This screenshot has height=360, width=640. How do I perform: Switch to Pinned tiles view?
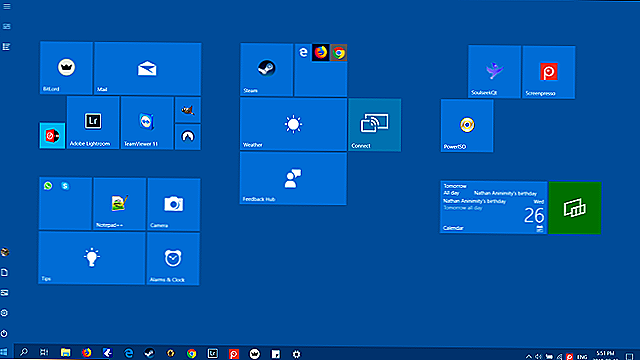tap(7, 27)
